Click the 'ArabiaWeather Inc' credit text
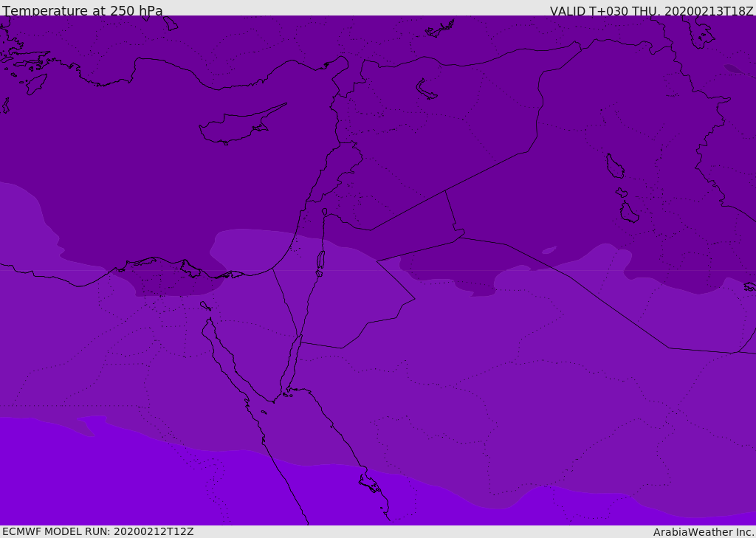This screenshot has width=756, height=538. pyautogui.click(x=703, y=532)
